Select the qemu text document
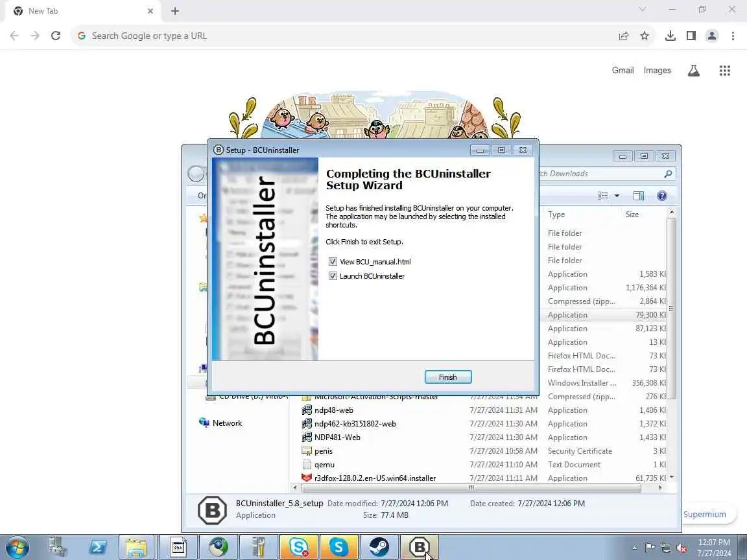747x560 pixels. 324,464
